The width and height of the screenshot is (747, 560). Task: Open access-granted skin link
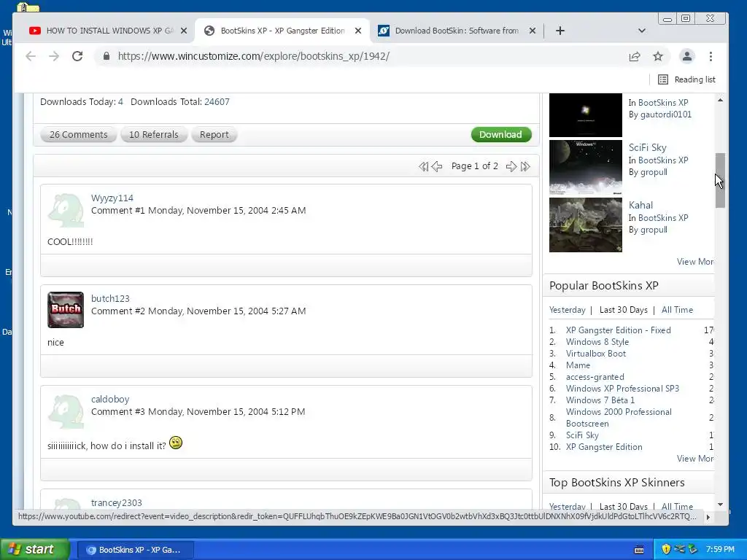(x=595, y=377)
